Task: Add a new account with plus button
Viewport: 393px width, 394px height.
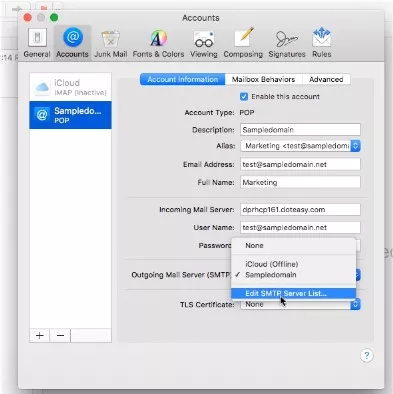Action: 40,335
